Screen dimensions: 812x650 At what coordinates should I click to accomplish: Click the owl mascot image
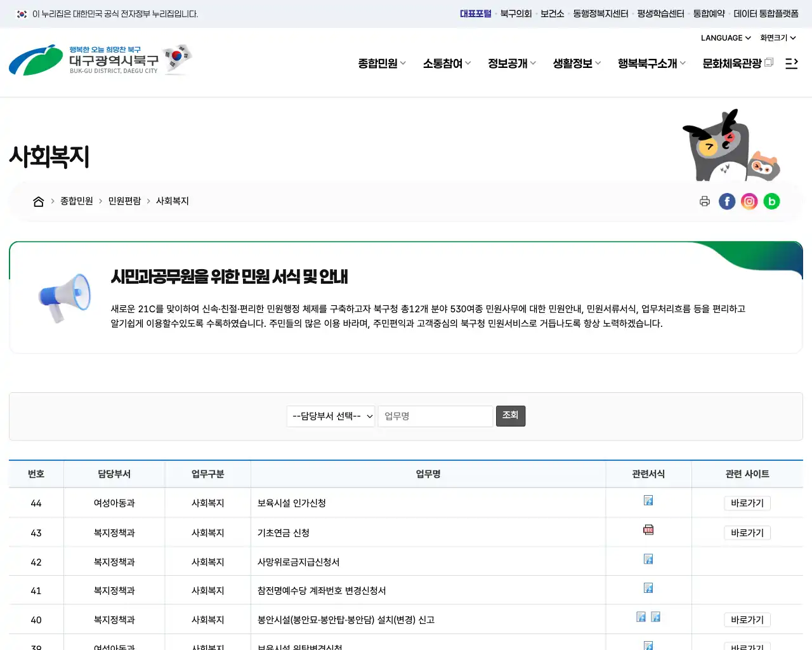[x=730, y=145]
